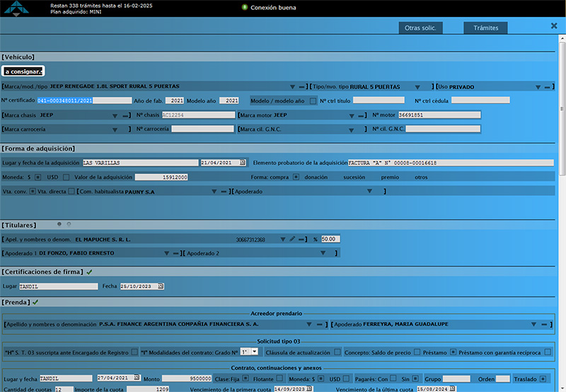Image resolution: width=566 pixels, height=392 pixels.
Task: Open calendar icon beside certificación Fecha
Action: point(161,286)
